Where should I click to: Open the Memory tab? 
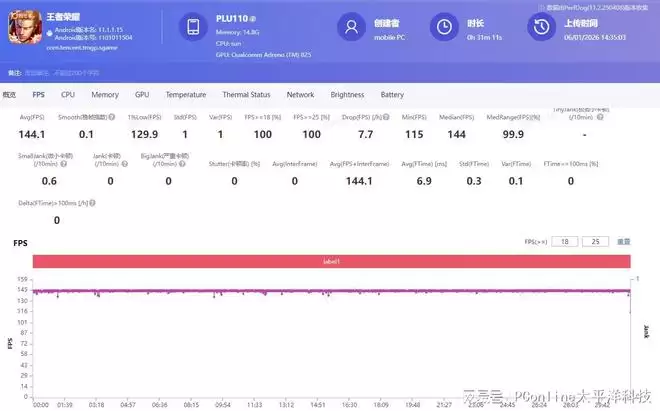coord(104,95)
